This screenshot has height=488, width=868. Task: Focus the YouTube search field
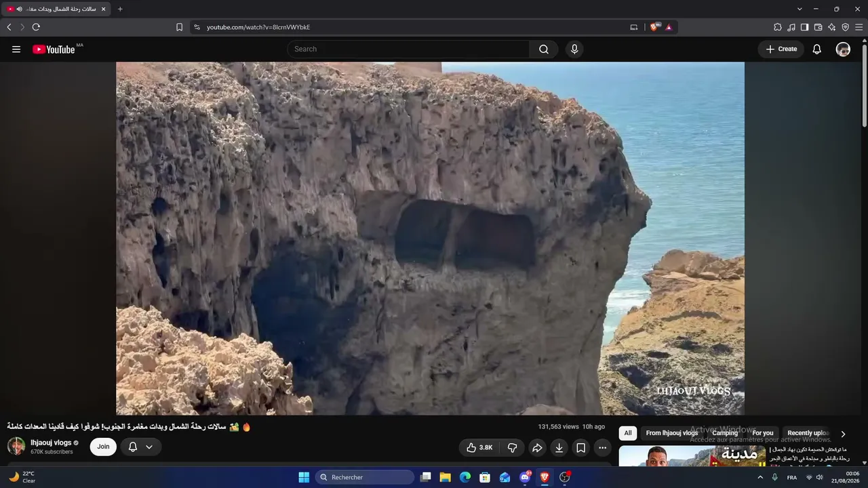(x=408, y=49)
